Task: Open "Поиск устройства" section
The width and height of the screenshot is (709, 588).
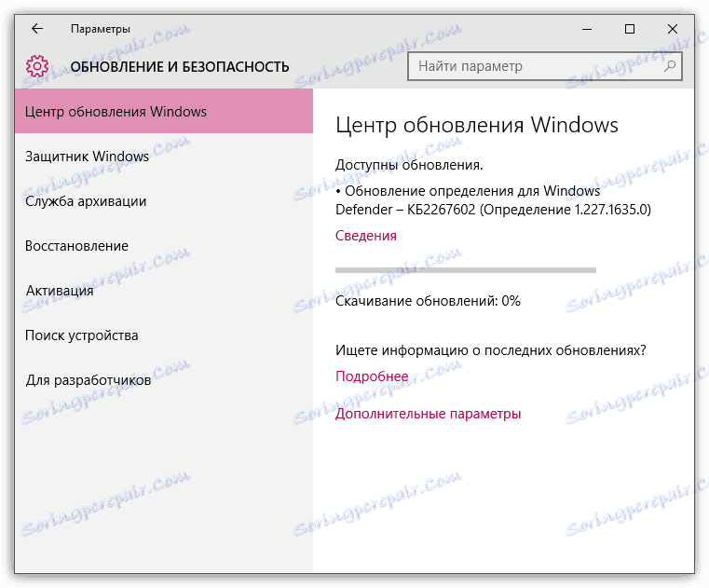Action: [x=164, y=335]
